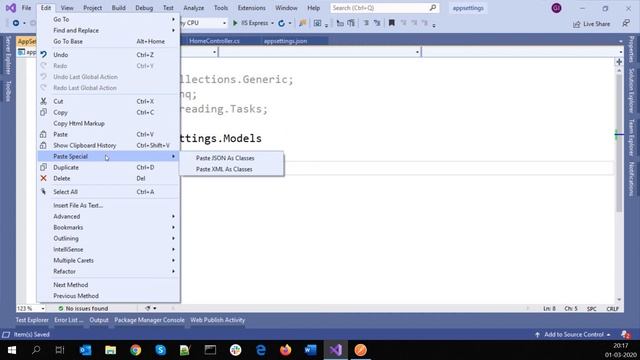Open the Debug menu
This screenshot has width=640, height=360.
tap(144, 8)
